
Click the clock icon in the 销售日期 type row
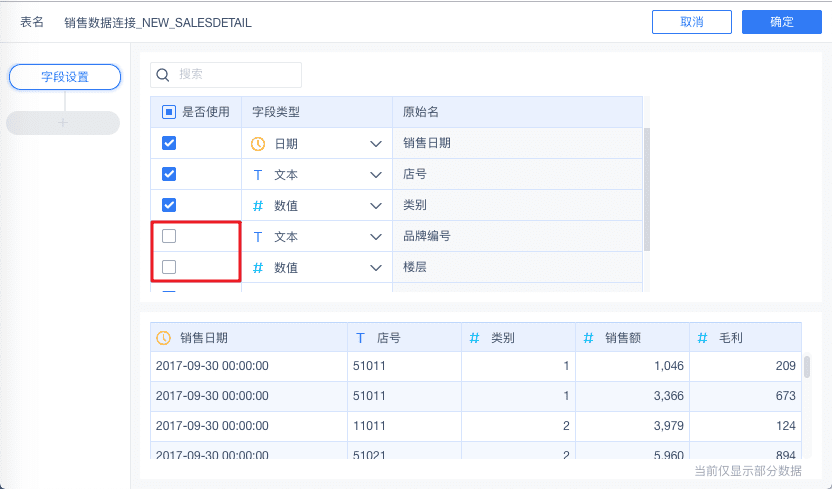tap(257, 144)
